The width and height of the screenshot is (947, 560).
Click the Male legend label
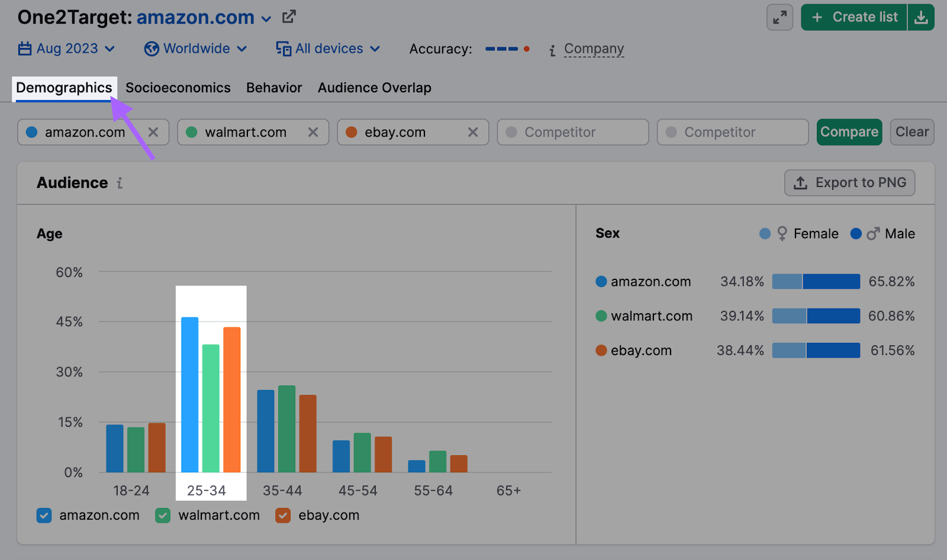point(900,234)
